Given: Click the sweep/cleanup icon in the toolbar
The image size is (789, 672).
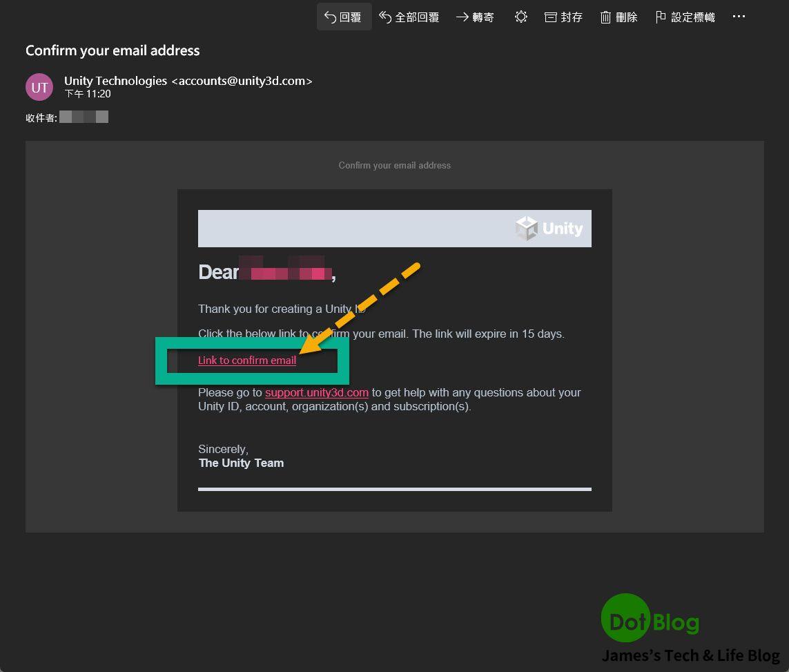Looking at the screenshot, I should point(521,17).
